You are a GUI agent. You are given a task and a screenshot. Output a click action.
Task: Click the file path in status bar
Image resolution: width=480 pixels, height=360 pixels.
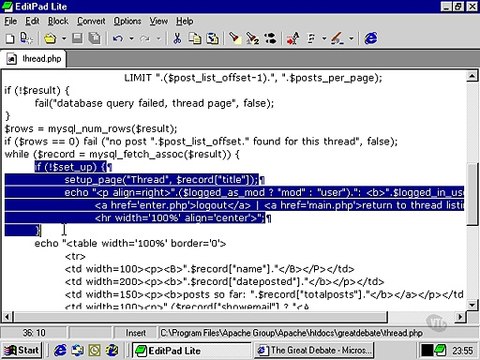pos(291,333)
